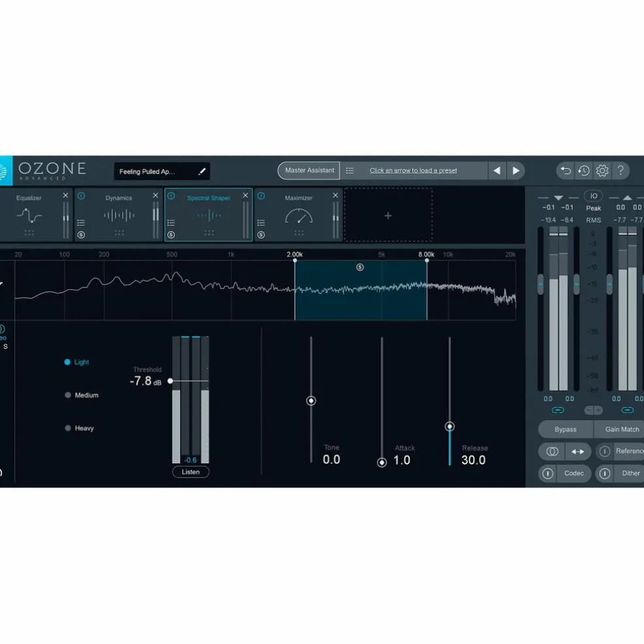
Task: Add a new module in the empty slot
Action: pos(388,215)
